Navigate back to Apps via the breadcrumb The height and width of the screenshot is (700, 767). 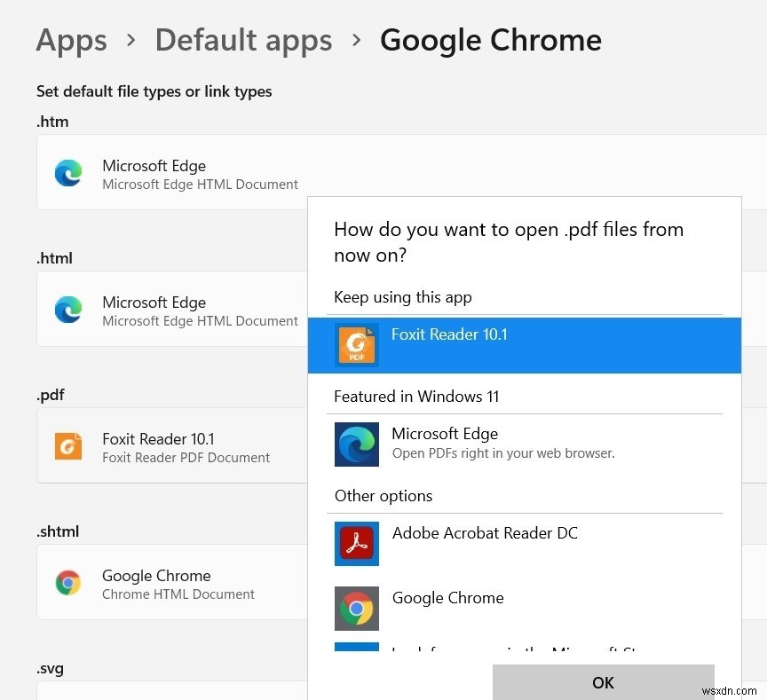click(71, 39)
